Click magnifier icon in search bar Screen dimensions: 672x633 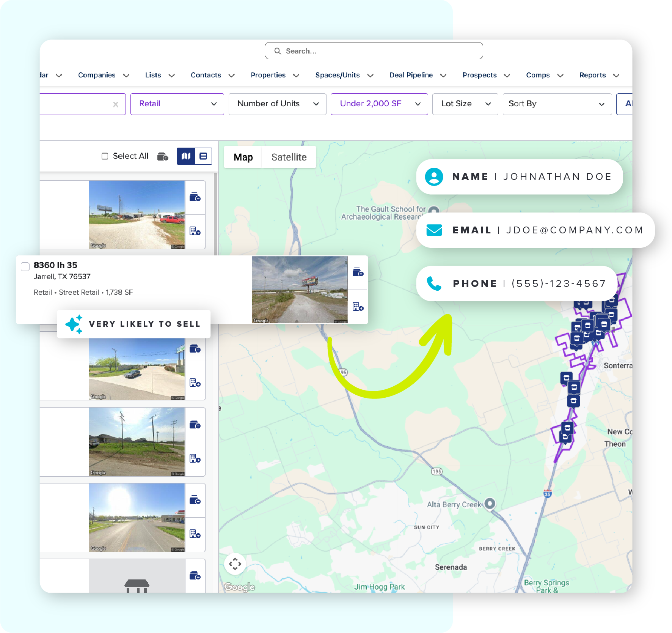(278, 51)
